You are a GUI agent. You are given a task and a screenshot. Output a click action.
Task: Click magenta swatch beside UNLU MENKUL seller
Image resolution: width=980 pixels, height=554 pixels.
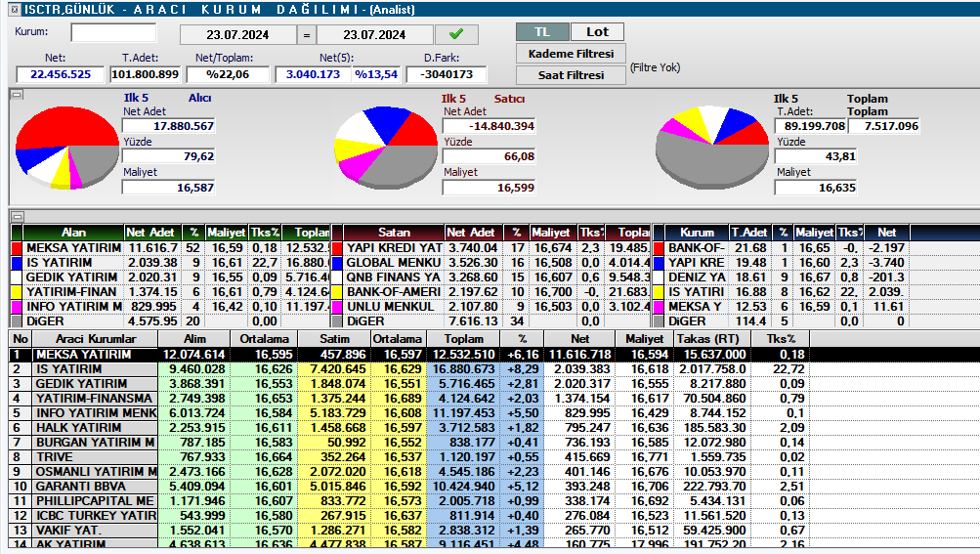point(337,307)
